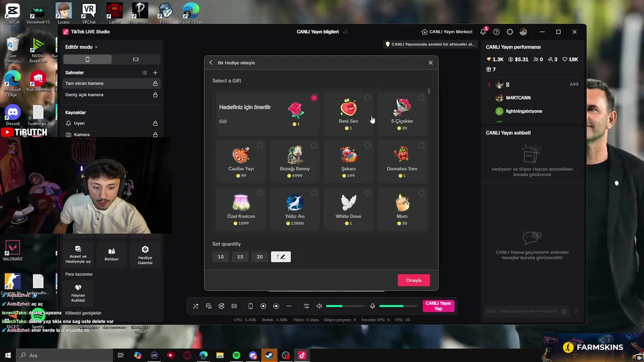Open Spotify from the taskbar

[x=236, y=355]
